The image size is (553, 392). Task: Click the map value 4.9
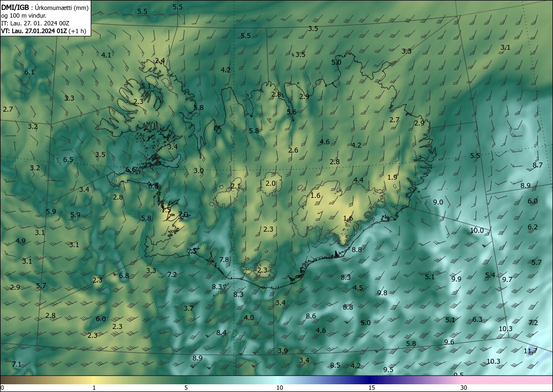[20, 241]
